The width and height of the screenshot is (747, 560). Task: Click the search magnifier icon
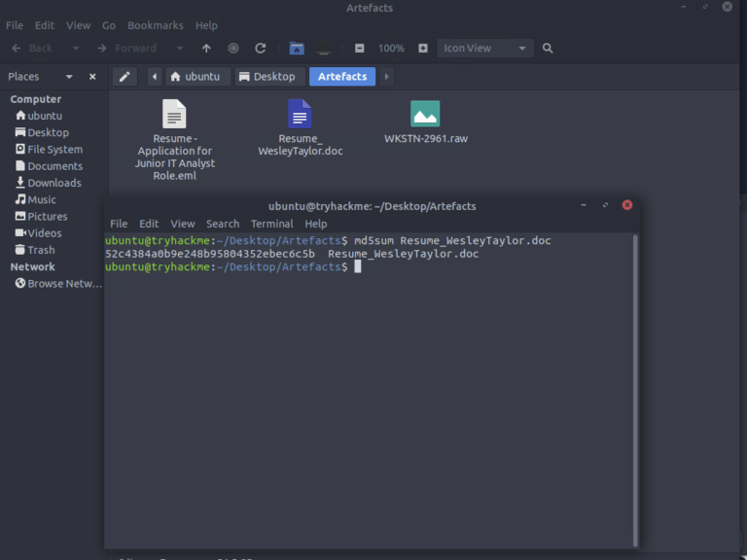point(548,48)
